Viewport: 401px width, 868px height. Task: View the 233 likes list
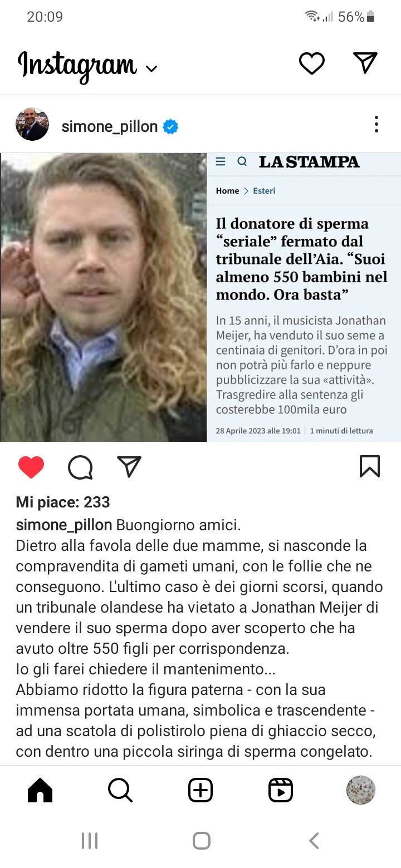click(63, 502)
